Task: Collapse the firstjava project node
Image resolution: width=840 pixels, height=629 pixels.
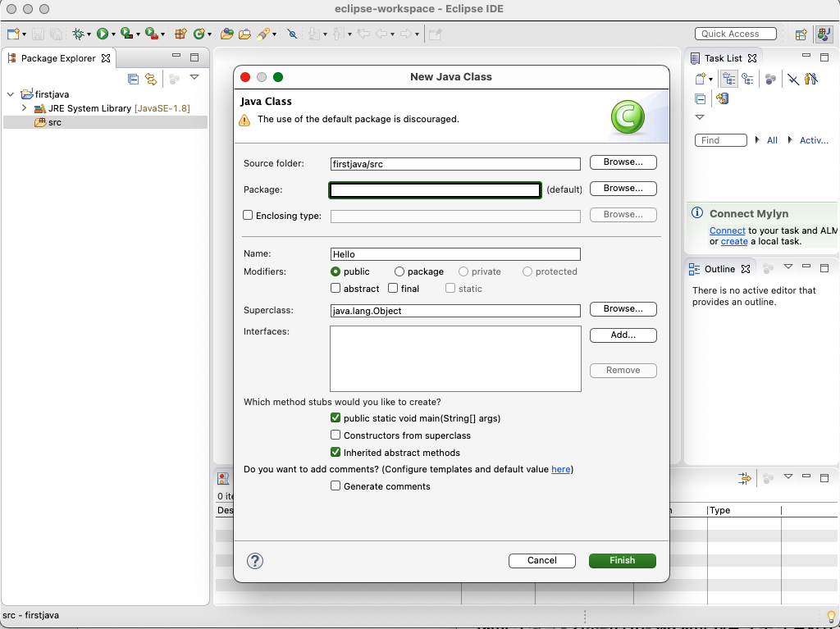Action: [x=10, y=94]
